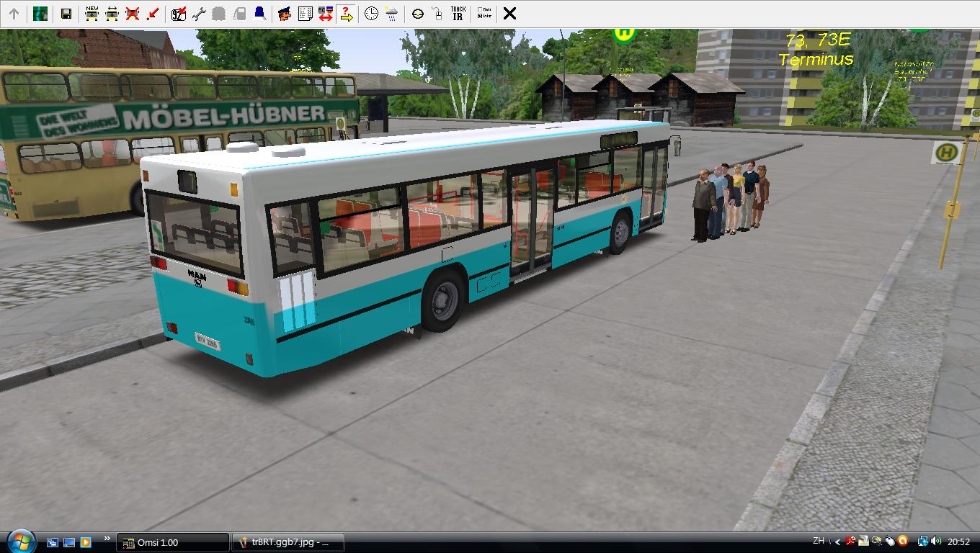Expand the quick launch overflow chevron
The image size is (980, 553).
click(107, 539)
